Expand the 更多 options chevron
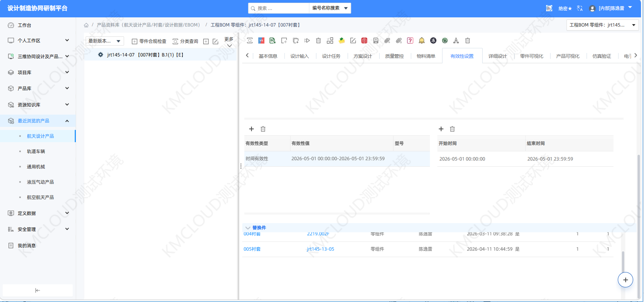Viewport: 644px width, 302px height. pyautogui.click(x=229, y=46)
